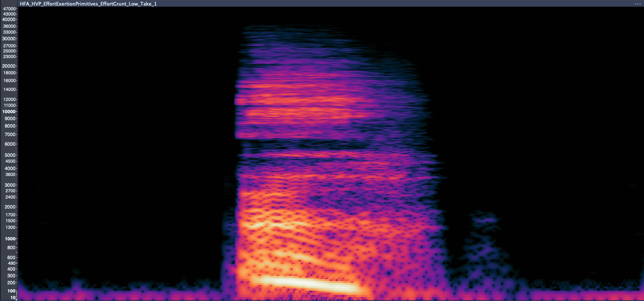This screenshot has width=644, height=301.
Task: Click the 9000 frequency label
Action: click(x=10, y=119)
